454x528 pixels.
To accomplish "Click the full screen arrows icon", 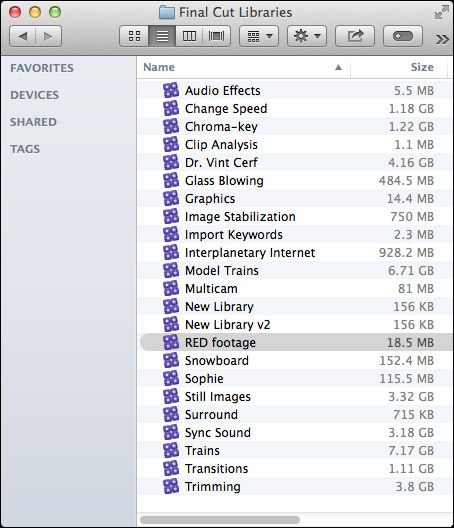I will (x=442, y=12).
